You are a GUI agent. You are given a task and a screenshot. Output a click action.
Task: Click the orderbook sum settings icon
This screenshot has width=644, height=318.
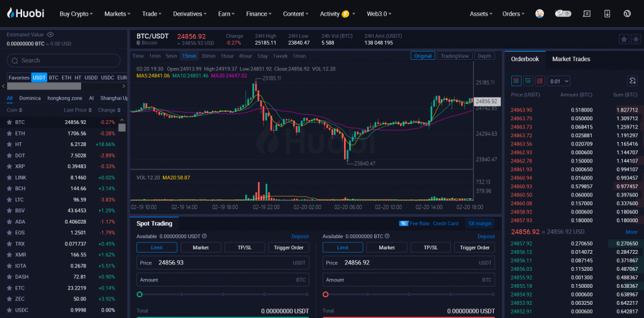pyautogui.click(x=633, y=81)
